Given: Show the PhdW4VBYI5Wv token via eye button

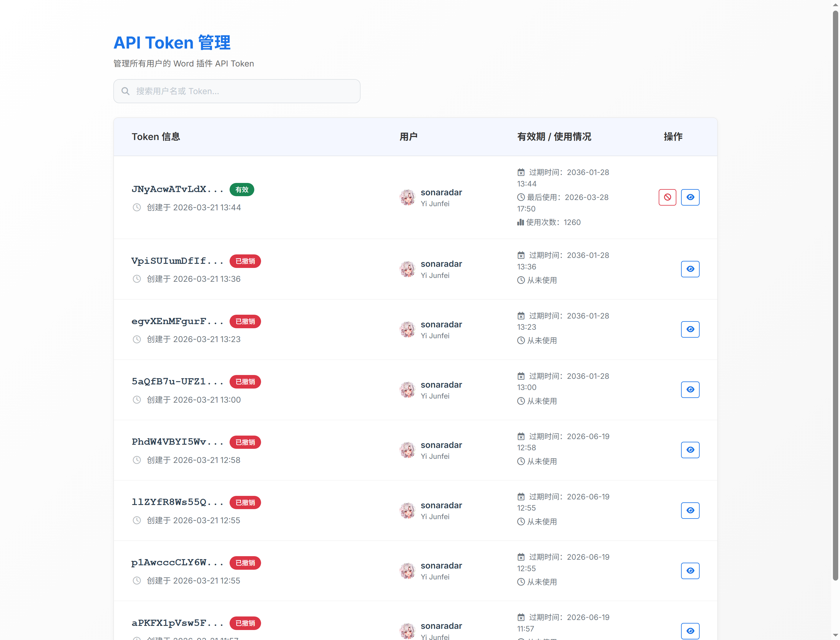Looking at the screenshot, I should coord(690,450).
